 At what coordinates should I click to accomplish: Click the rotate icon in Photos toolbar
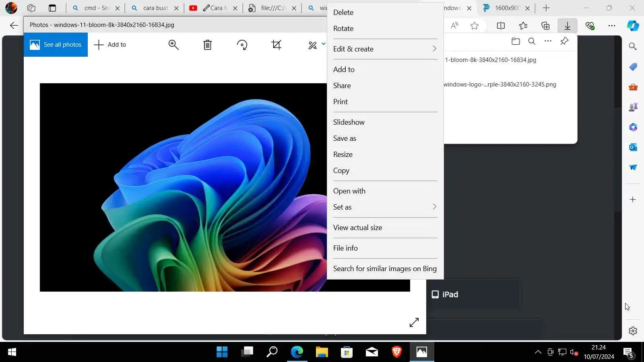click(242, 45)
